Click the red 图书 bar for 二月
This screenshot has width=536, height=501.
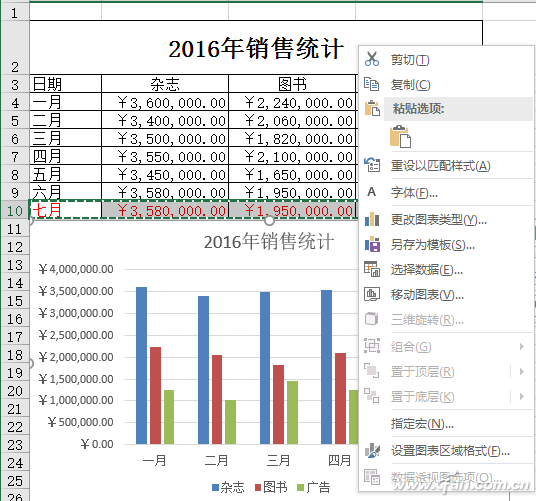pos(217,400)
